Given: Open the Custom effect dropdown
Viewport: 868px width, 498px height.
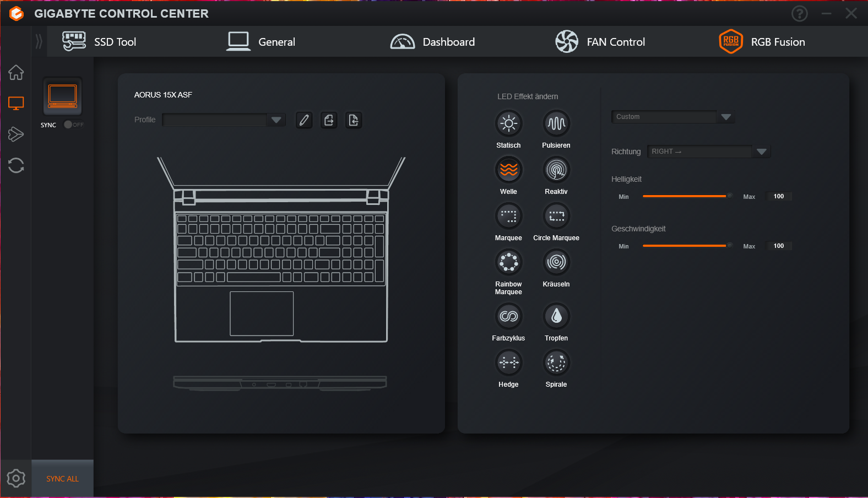Looking at the screenshot, I should pyautogui.click(x=673, y=117).
